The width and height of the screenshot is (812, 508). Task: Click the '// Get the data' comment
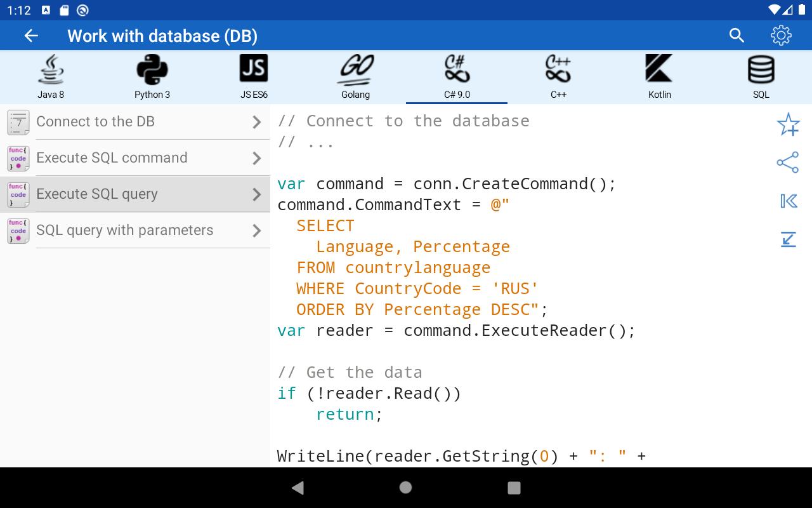click(350, 372)
